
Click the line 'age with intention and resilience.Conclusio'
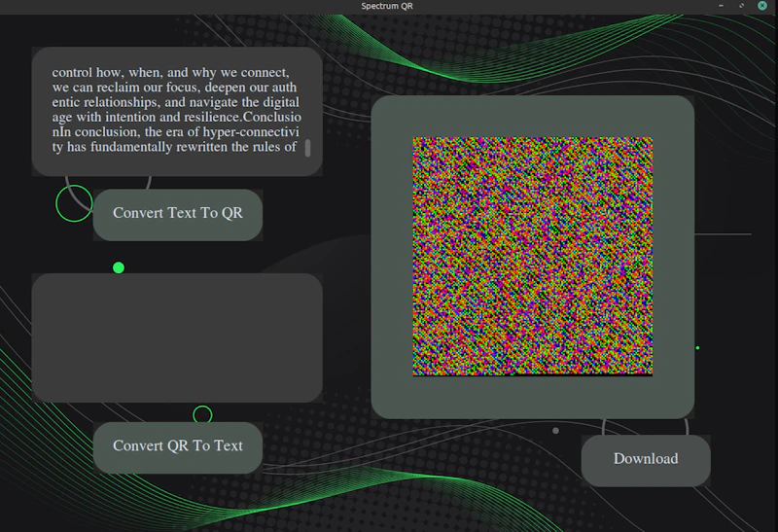177,117
